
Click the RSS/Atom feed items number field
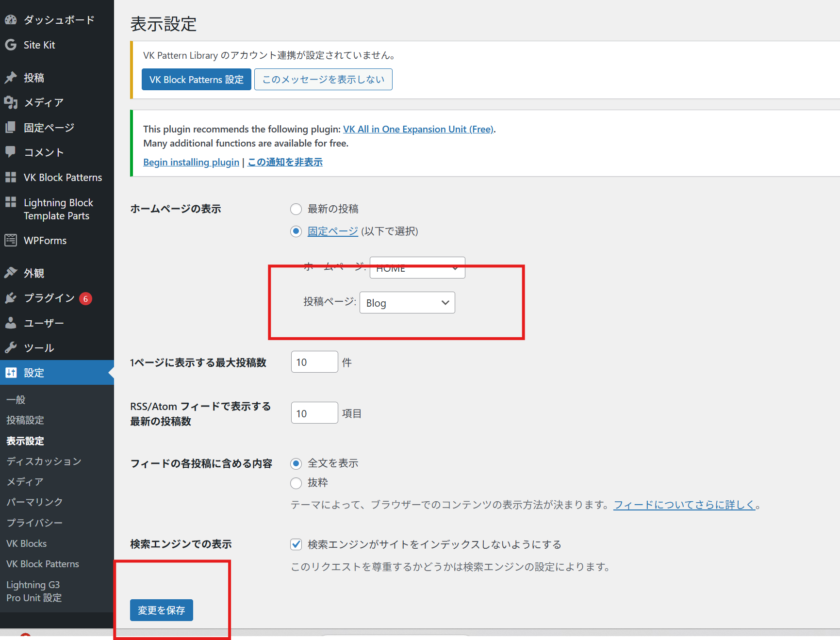(314, 413)
